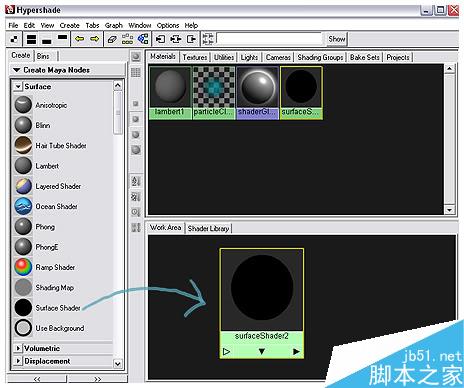
Task: Graph materials on selected objects icon
Action: coord(143,39)
